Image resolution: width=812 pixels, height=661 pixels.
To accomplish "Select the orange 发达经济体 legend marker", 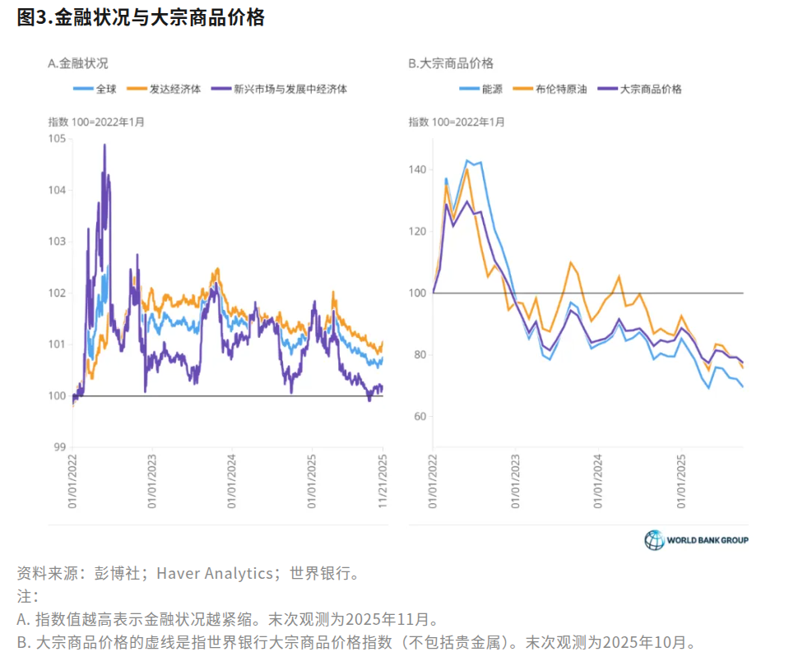I will [x=136, y=89].
